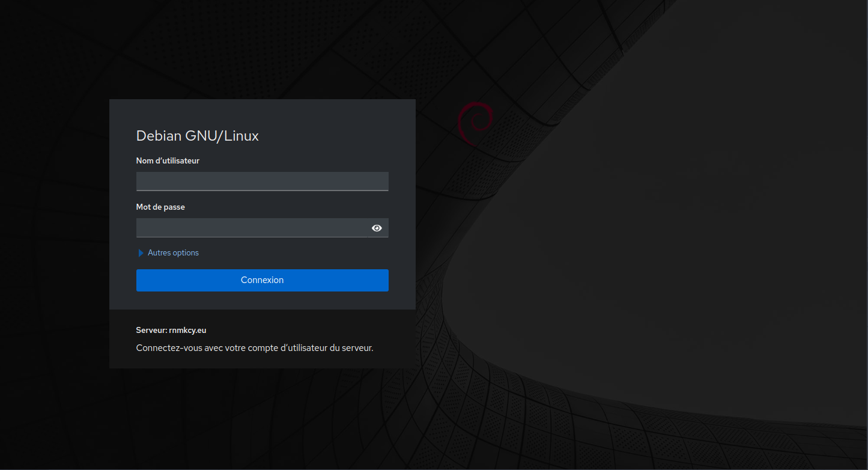868x470 pixels.
Task: Click the Serveur: rnmkcy.eu text
Action: pyautogui.click(x=171, y=330)
